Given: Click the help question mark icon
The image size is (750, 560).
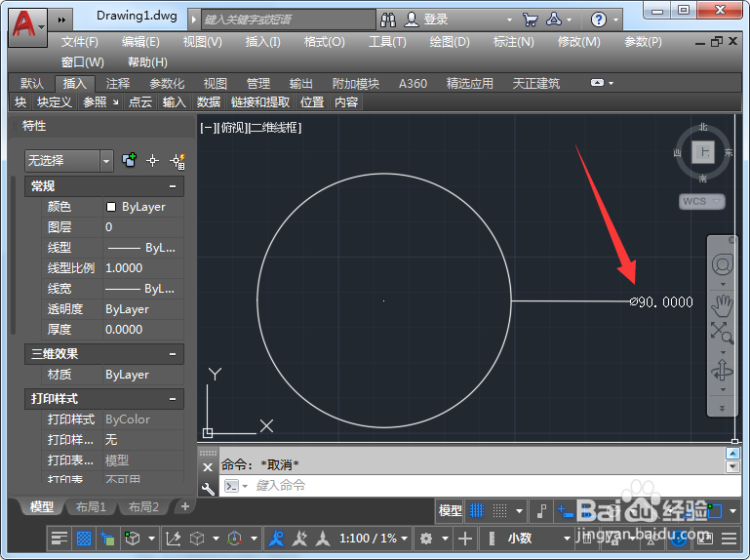Looking at the screenshot, I should pos(598,20).
